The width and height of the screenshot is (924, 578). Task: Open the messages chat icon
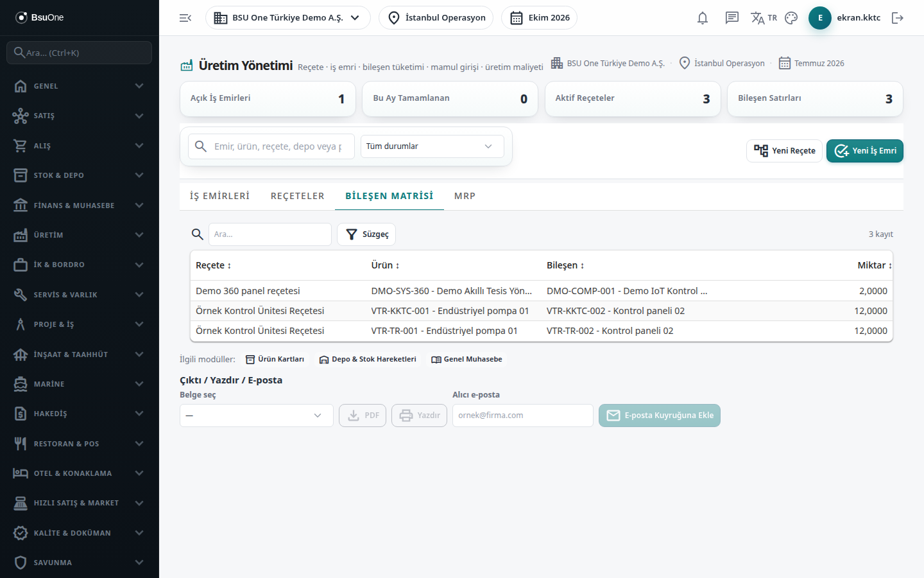[732, 18]
